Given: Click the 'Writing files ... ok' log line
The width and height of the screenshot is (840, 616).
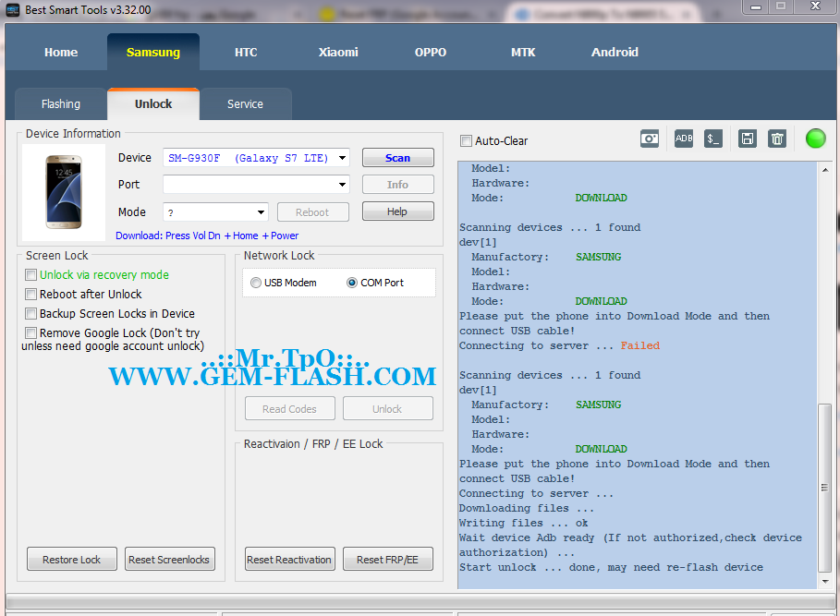Looking at the screenshot, I should click(x=523, y=523).
